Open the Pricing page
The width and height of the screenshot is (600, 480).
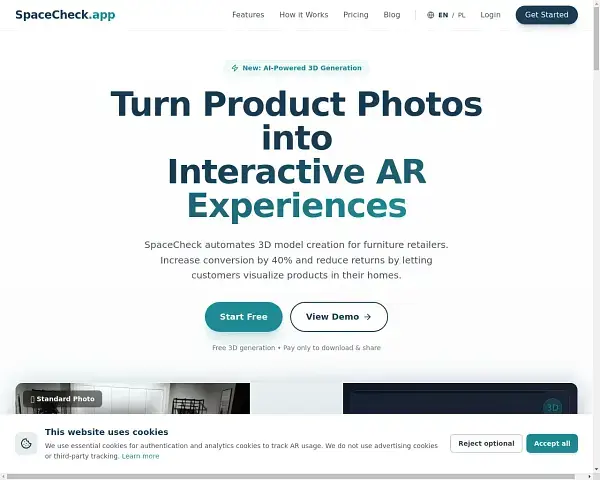[x=355, y=15]
